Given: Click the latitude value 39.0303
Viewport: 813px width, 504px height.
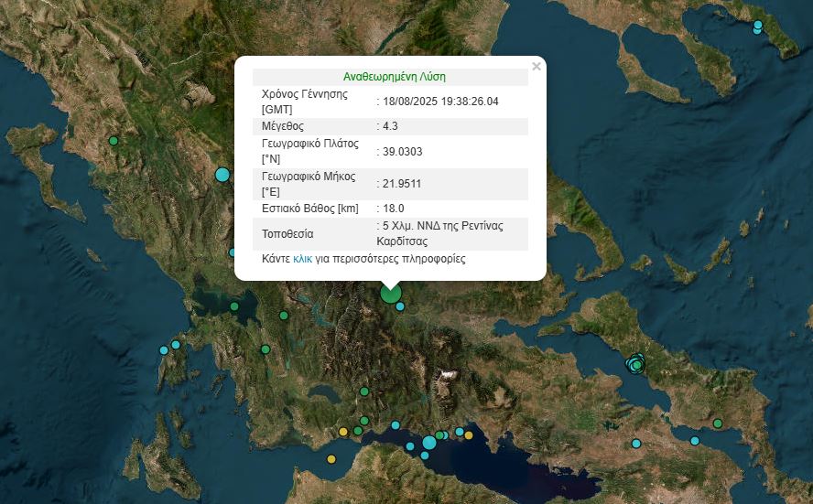Looking at the screenshot, I should [402, 152].
